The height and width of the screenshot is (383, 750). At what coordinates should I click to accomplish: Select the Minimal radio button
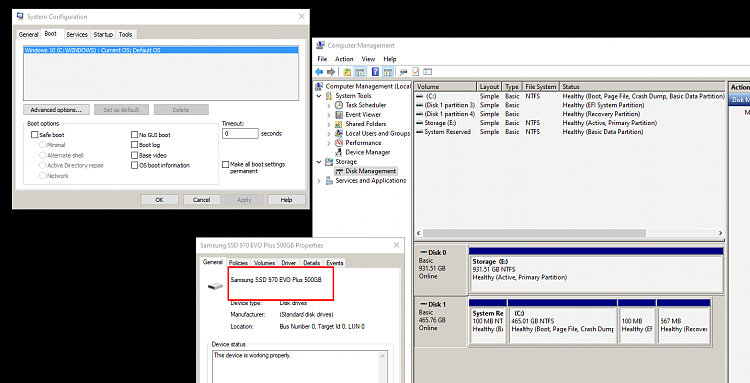coord(43,145)
